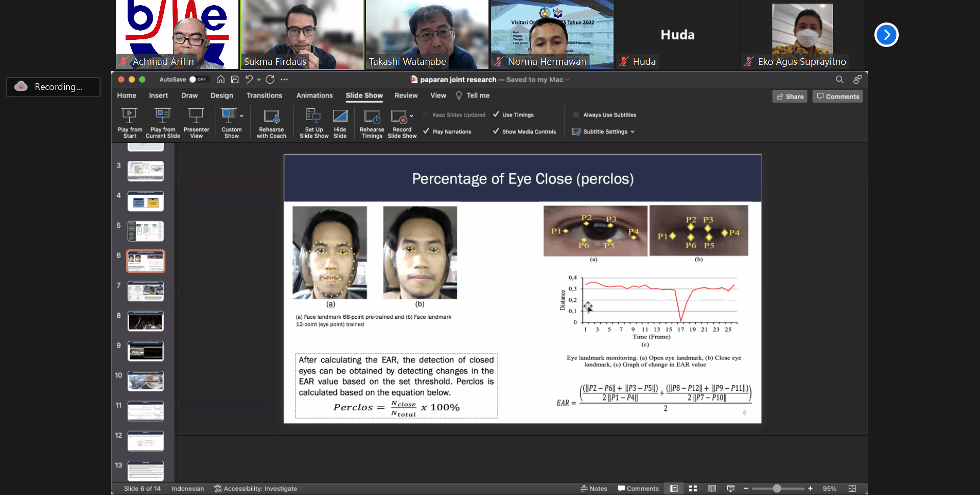980x495 pixels.
Task: Start Rehearse Timings
Action: coord(372,116)
